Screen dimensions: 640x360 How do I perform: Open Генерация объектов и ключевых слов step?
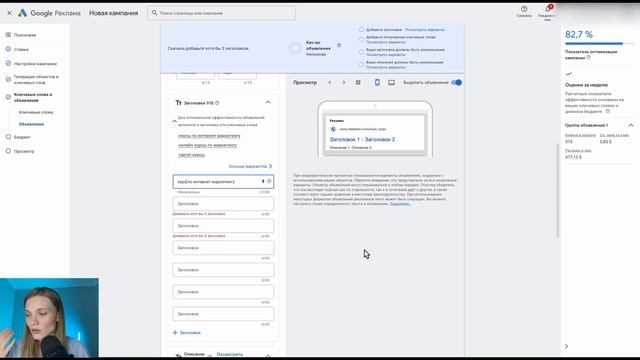(x=36, y=80)
